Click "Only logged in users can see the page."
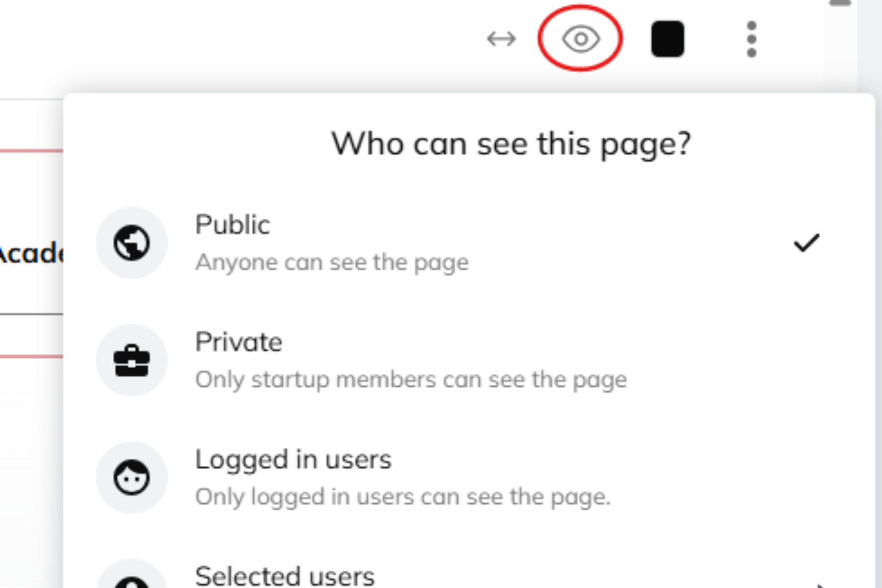Screen dimensions: 882x588 (x=403, y=497)
